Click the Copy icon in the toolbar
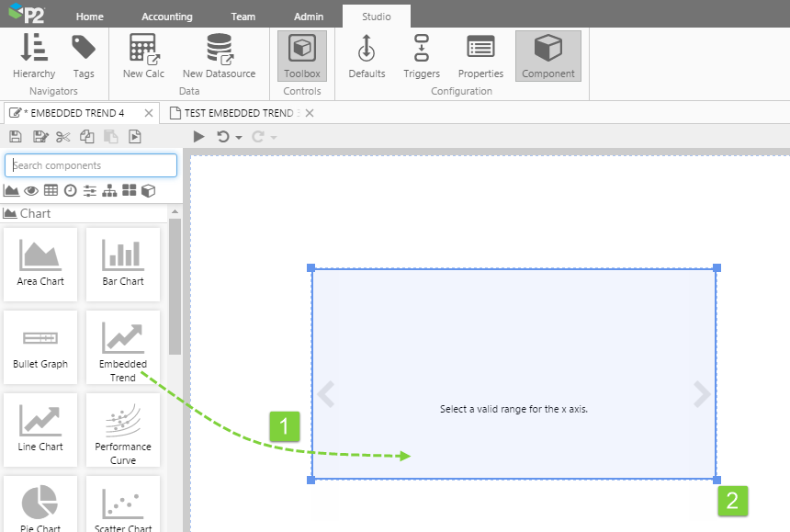Viewport: 790px width, 532px height. 87,137
